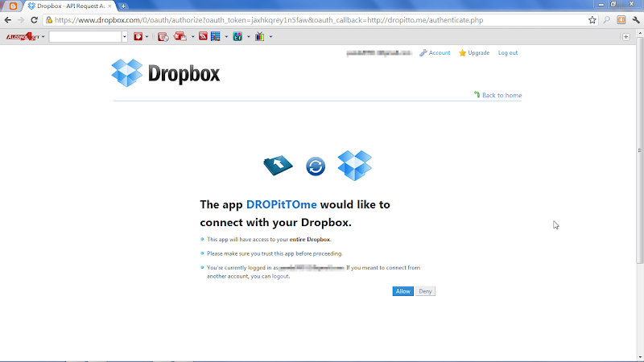Image resolution: width=644 pixels, height=362 pixels.
Task: Click the blue circular sync arrows icon
Action: tap(316, 167)
